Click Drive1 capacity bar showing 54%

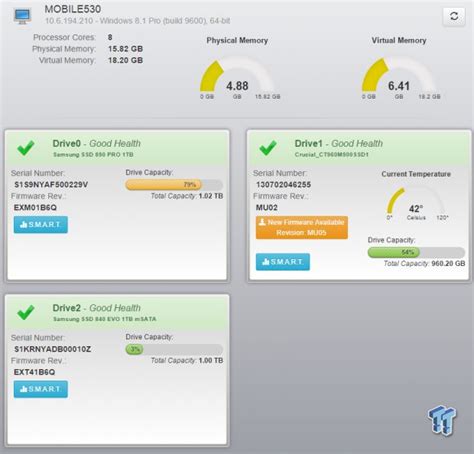(416, 252)
